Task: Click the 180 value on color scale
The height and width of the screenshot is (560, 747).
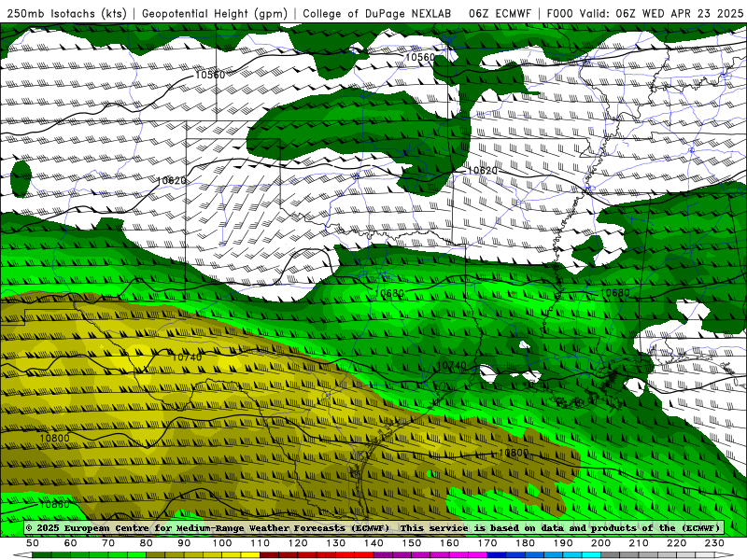Action: 525,543
